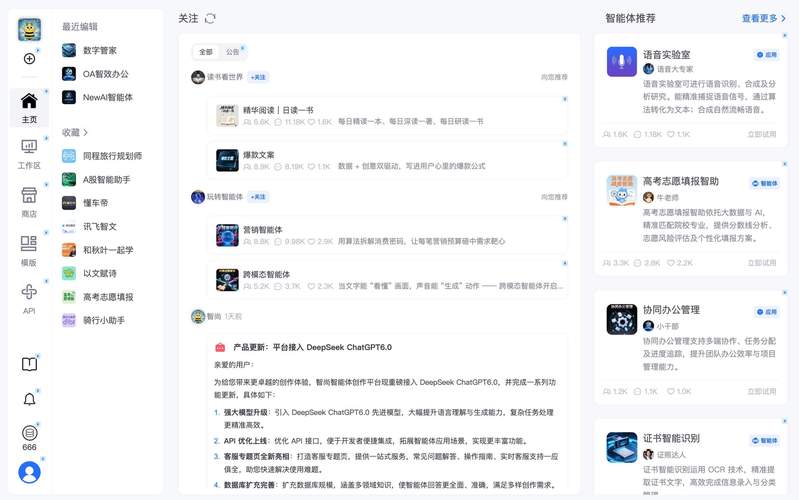Click 立即试用 on 协同办公管理 card
The image size is (799, 500).
click(762, 391)
